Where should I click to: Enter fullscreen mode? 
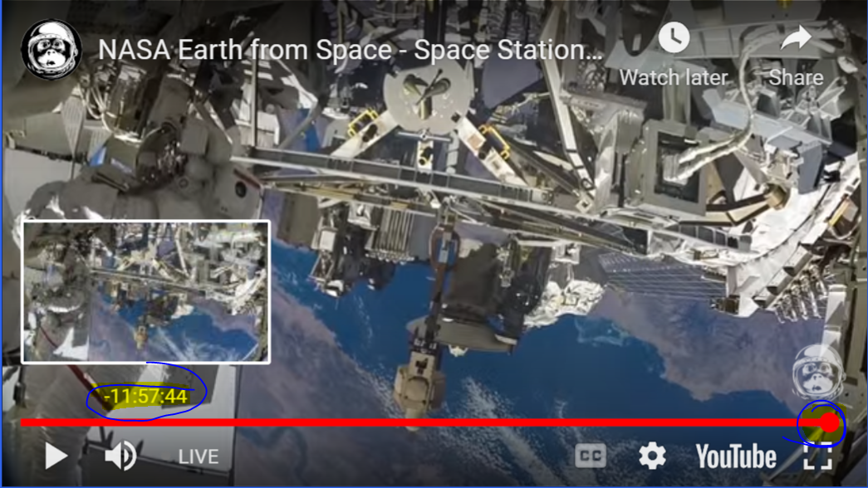coord(817,457)
